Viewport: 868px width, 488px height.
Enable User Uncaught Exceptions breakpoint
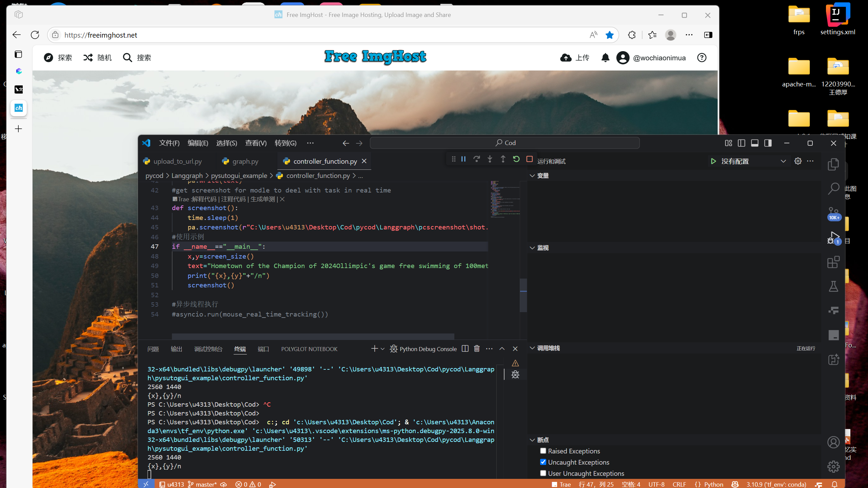click(543, 473)
